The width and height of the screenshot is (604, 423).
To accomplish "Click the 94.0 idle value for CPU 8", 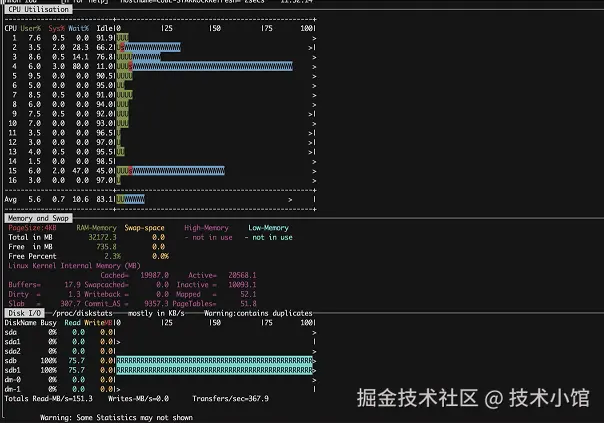I will 105,104.
